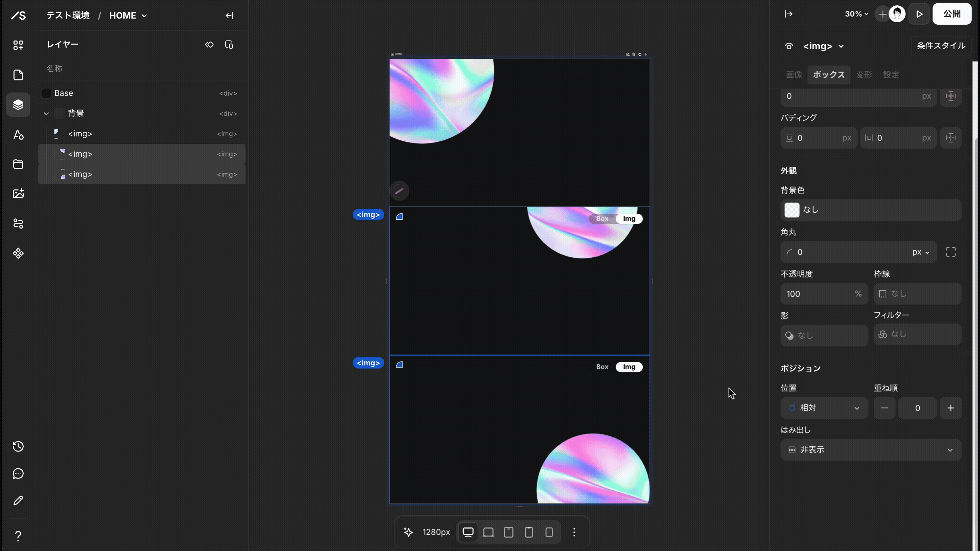Viewport: 980px width, 551px height.
Task: Open 条件スタイル conditional styles
Action: [x=940, y=46]
